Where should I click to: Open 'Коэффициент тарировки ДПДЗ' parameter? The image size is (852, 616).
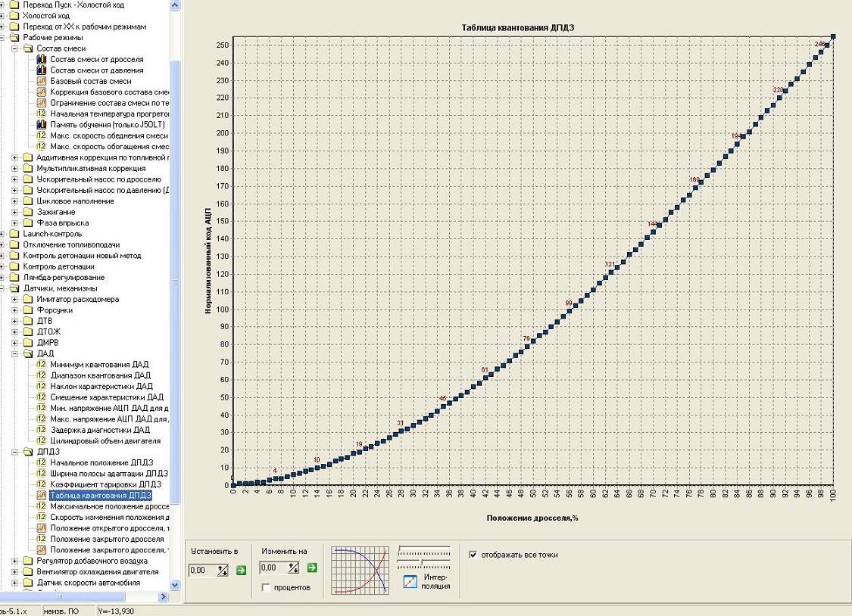pos(105,484)
